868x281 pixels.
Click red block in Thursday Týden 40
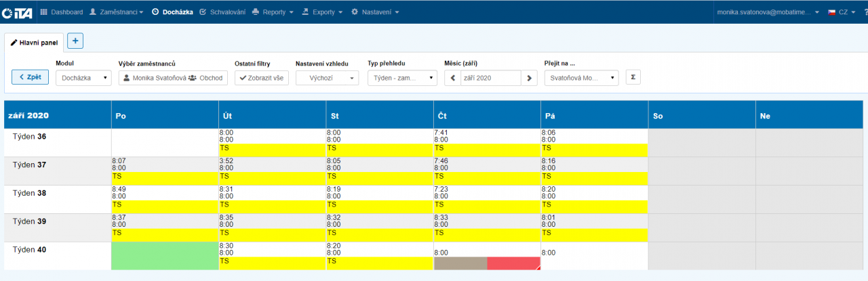pos(513,263)
